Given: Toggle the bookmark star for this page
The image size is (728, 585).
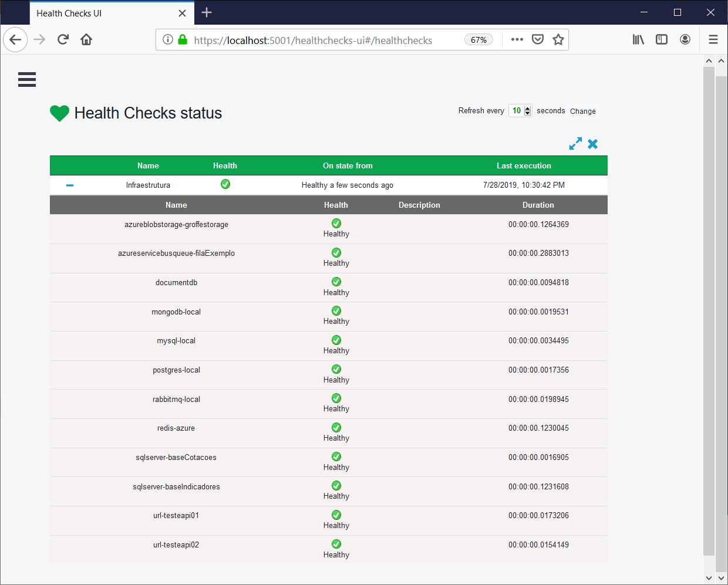Looking at the screenshot, I should coord(558,39).
